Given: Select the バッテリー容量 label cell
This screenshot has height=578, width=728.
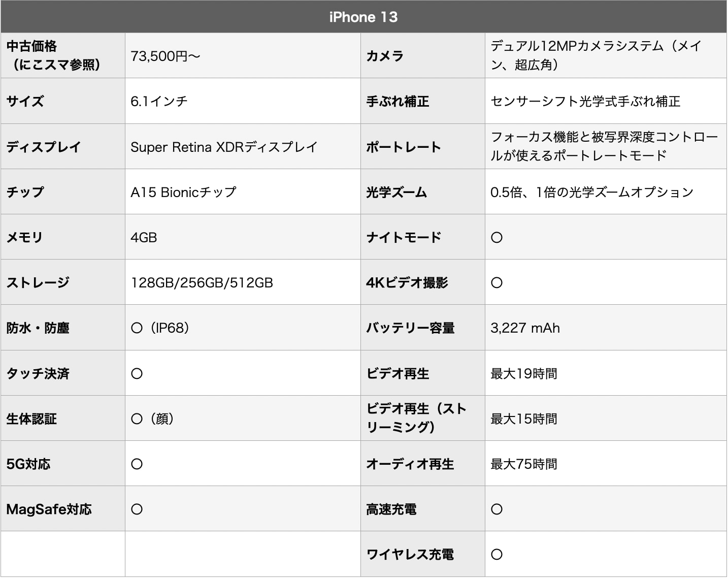Looking at the screenshot, I should coord(423,328).
